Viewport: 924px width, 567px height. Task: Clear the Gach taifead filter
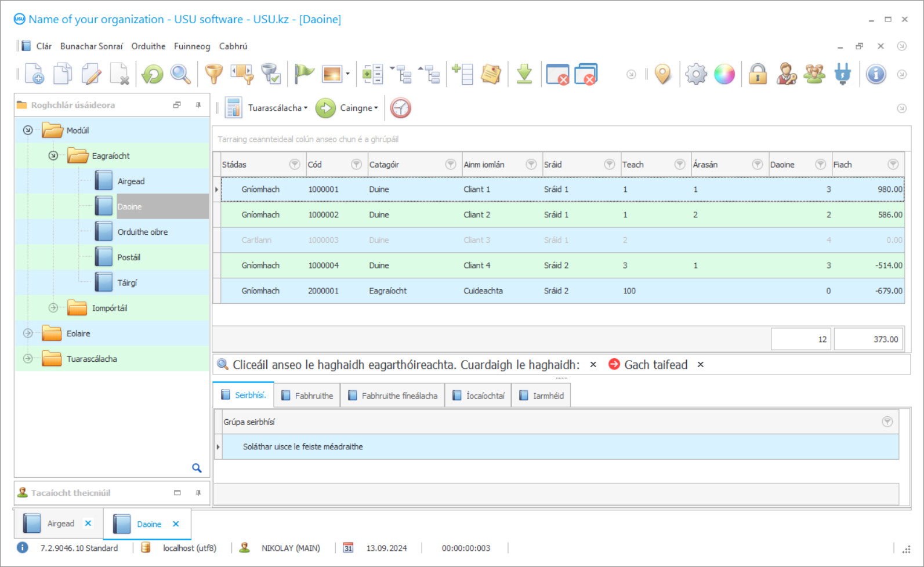[x=701, y=365]
